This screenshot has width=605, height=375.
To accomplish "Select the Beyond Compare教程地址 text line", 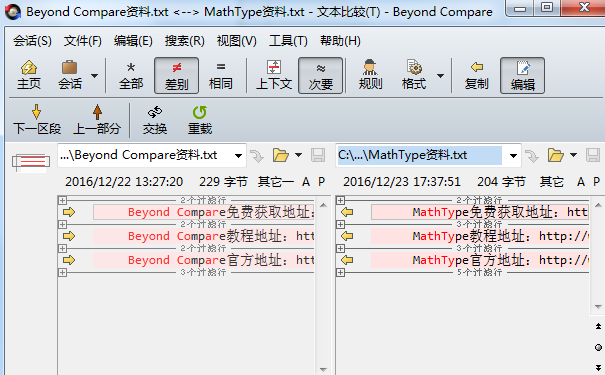I will tap(204, 236).
